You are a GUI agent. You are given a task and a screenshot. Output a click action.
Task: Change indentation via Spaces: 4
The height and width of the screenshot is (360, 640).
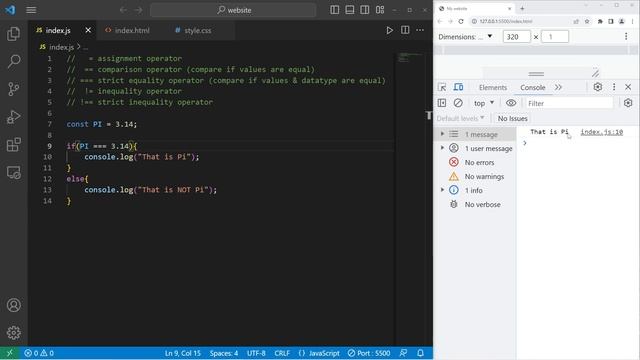(x=224, y=353)
